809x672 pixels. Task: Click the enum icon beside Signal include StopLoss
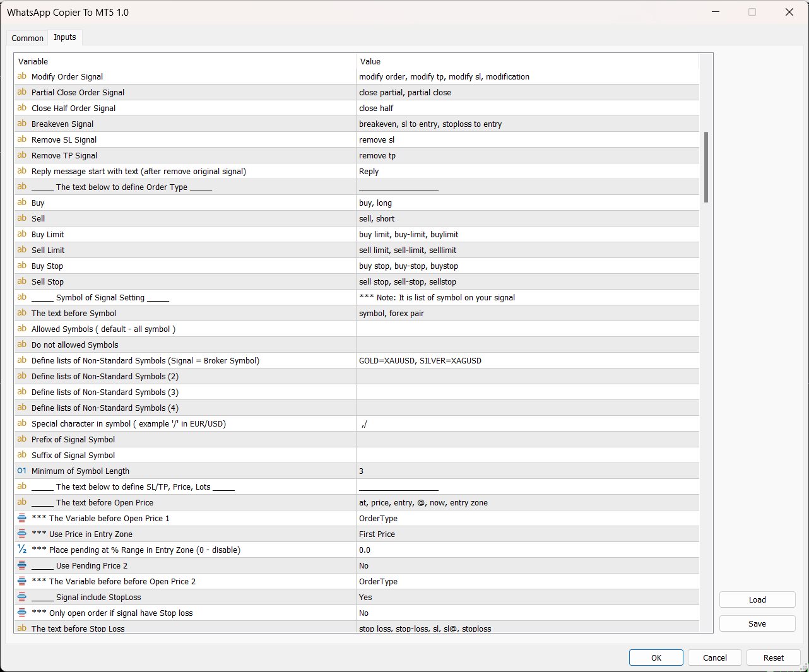pyautogui.click(x=22, y=597)
